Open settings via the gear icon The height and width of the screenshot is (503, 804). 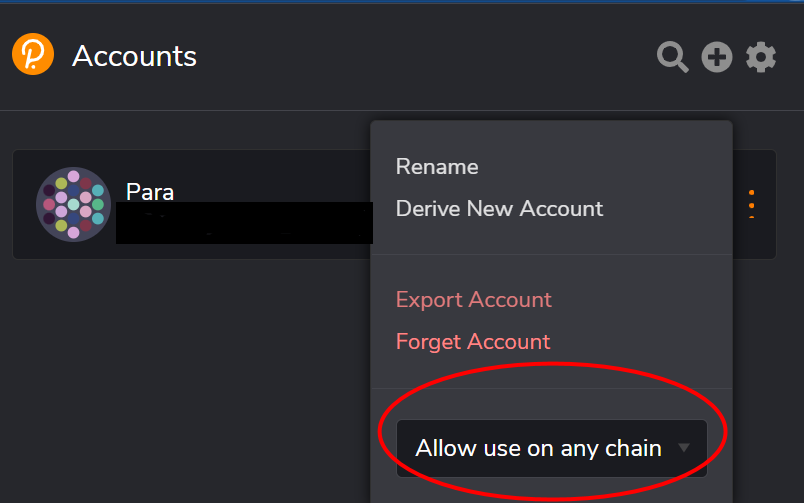(761, 57)
